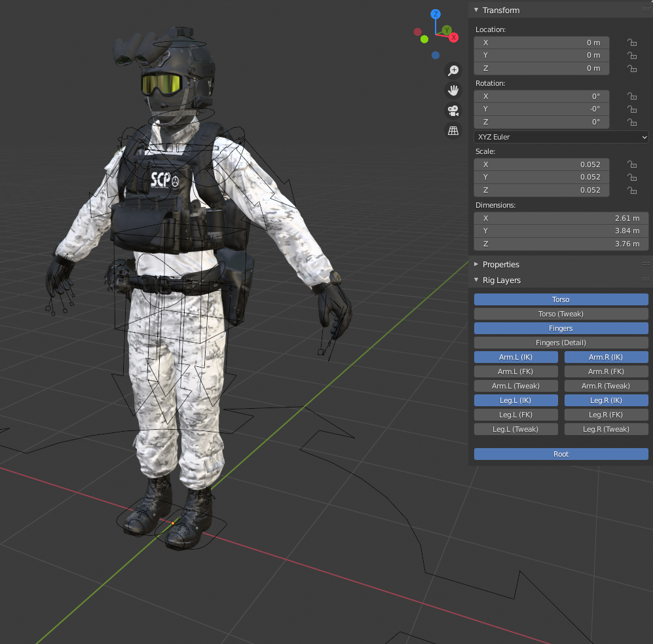Toggle the Torso rig layer
The image size is (653, 644).
click(561, 299)
